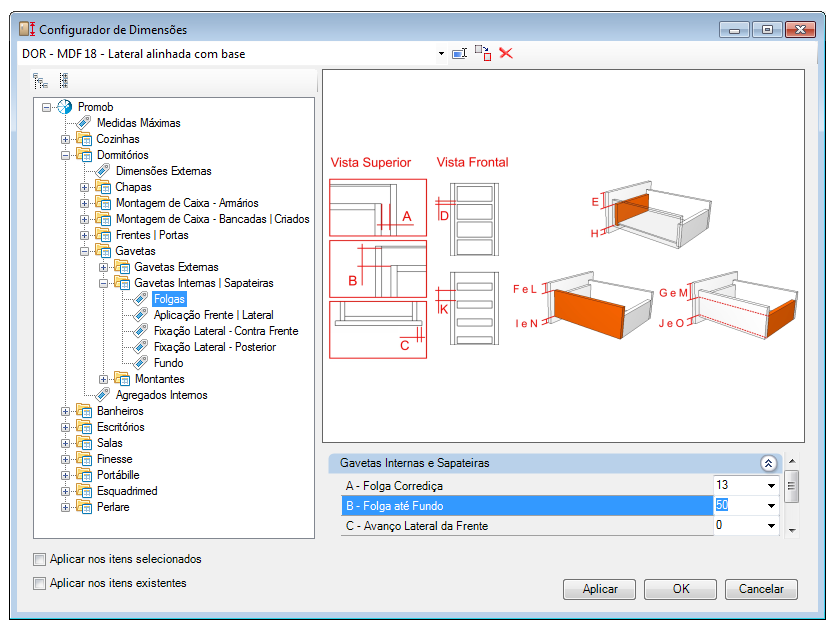Viewport: 835px width, 624px height.
Task: Click the duplicate configuration icon
Action: (x=483, y=53)
